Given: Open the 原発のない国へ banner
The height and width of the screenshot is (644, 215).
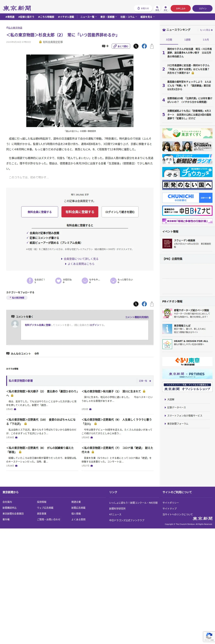Looking at the screenshot, I should pyautogui.click(x=187, y=185).
